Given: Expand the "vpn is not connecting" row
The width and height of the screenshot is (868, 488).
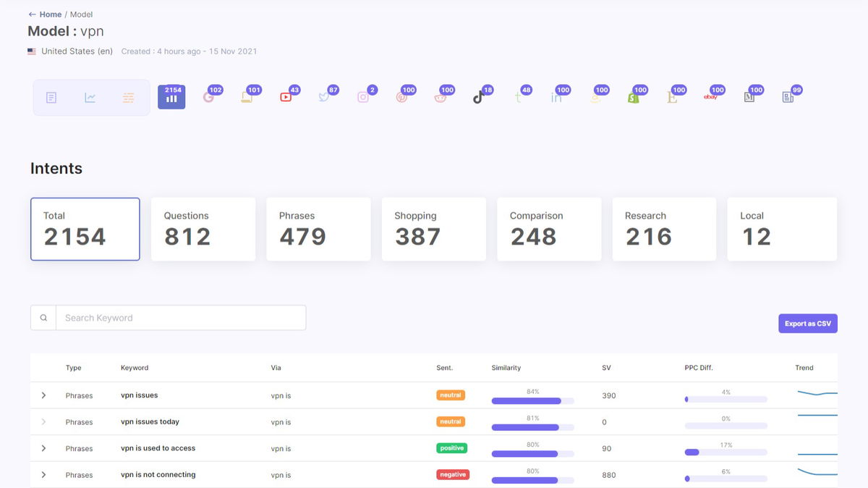Looking at the screenshot, I should tap(43, 475).
